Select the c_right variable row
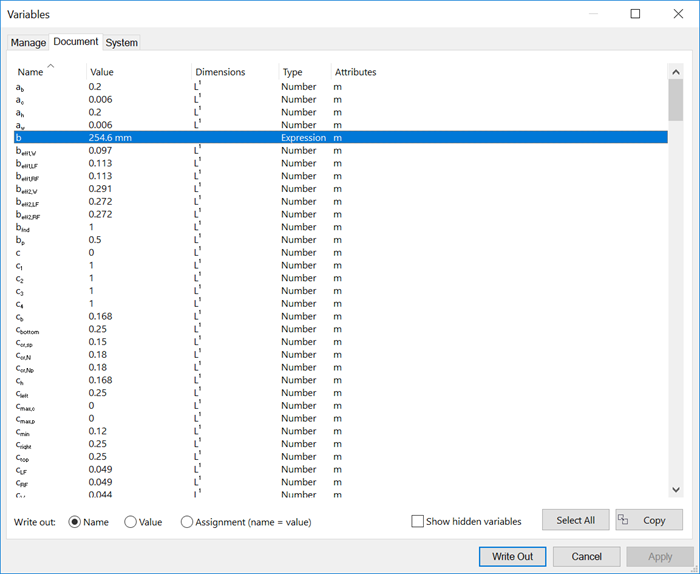Viewport: 700px width, 574px height. 341,444
